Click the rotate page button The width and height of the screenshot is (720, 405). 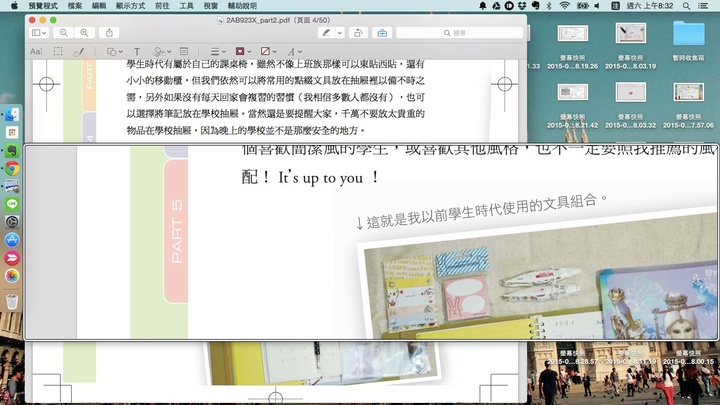coord(358,33)
